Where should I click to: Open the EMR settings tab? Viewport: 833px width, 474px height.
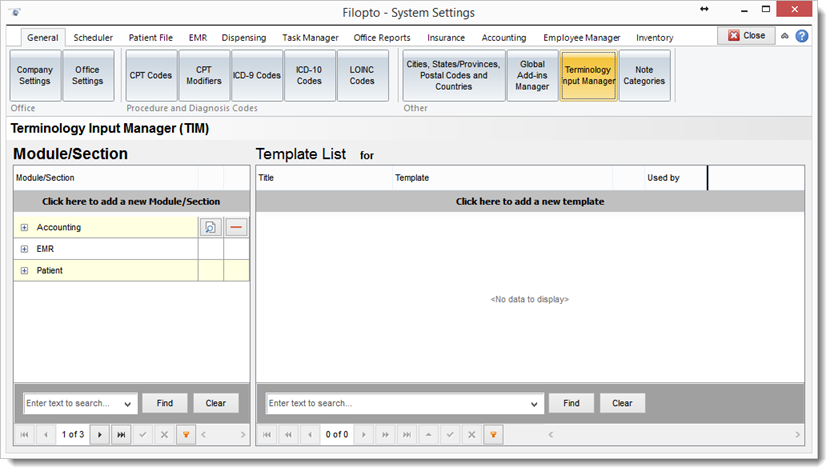[x=198, y=38]
